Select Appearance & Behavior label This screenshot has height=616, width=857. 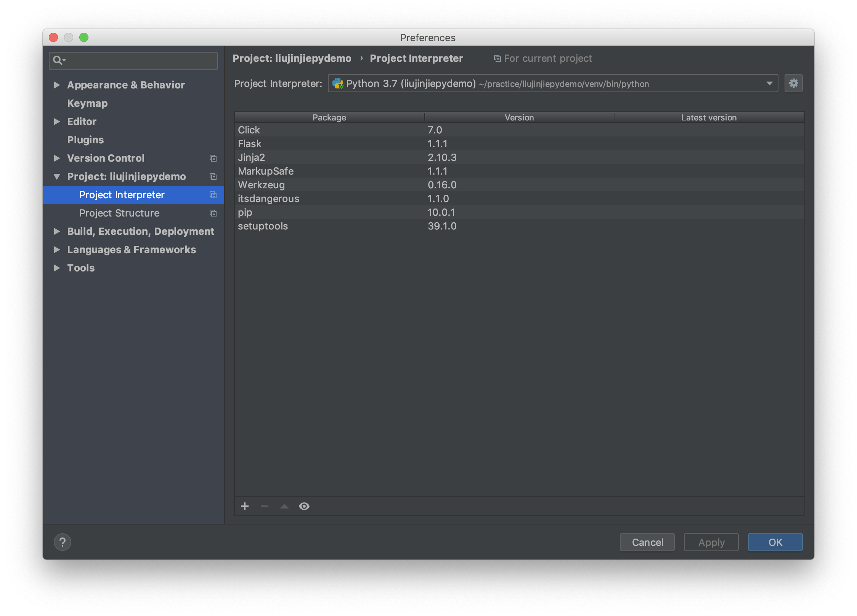click(x=126, y=85)
